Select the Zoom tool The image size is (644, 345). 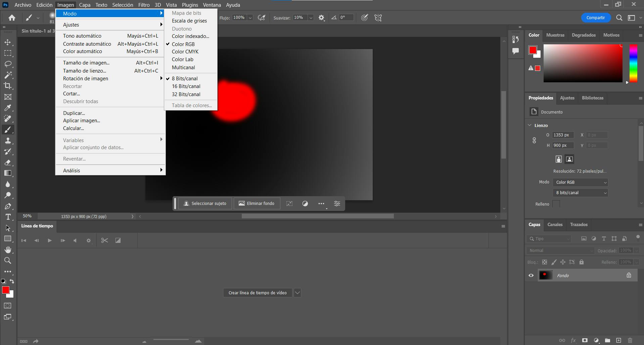8,260
